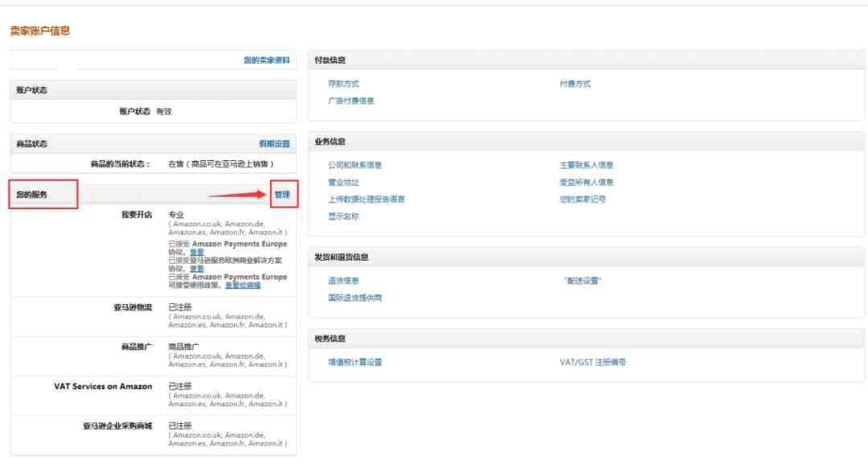
Task: Click 查看 after the first Amazon Payments Europe 协议
Action: click(x=197, y=252)
